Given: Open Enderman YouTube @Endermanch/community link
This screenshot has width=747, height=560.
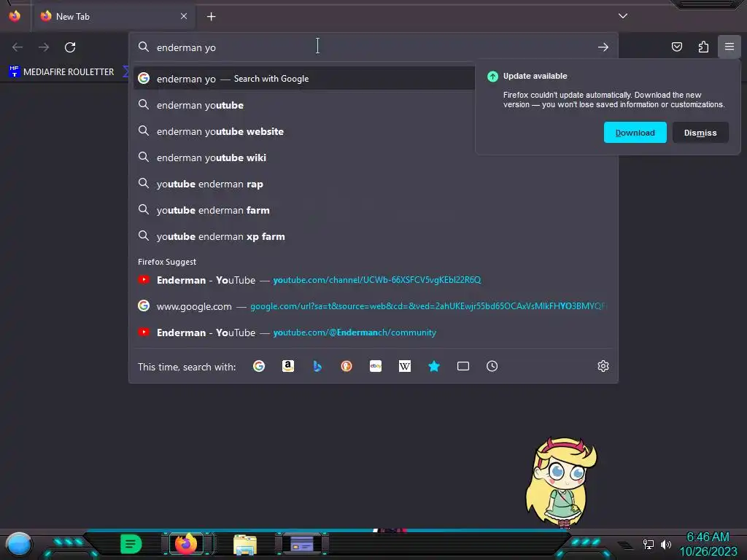Looking at the screenshot, I should (x=373, y=332).
